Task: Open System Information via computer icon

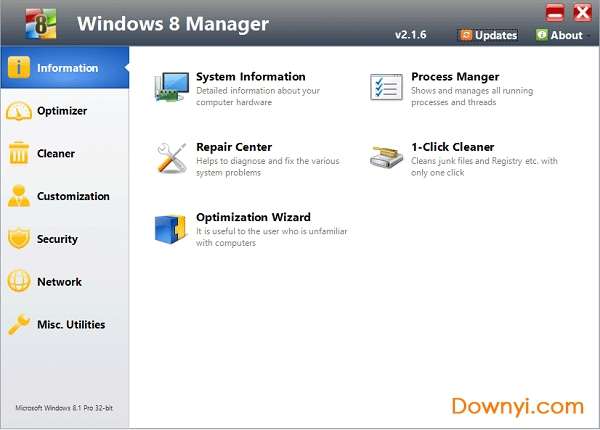Action: [172, 87]
